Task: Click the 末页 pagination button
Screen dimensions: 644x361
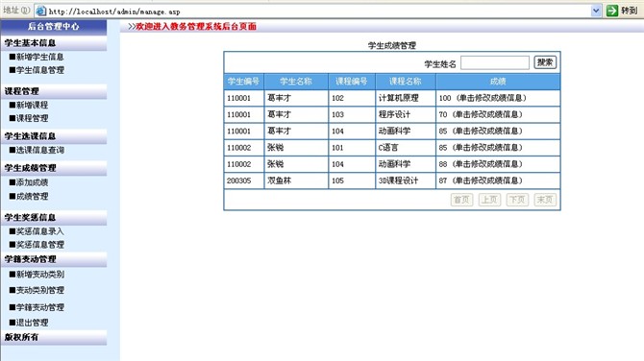Action: pos(545,200)
